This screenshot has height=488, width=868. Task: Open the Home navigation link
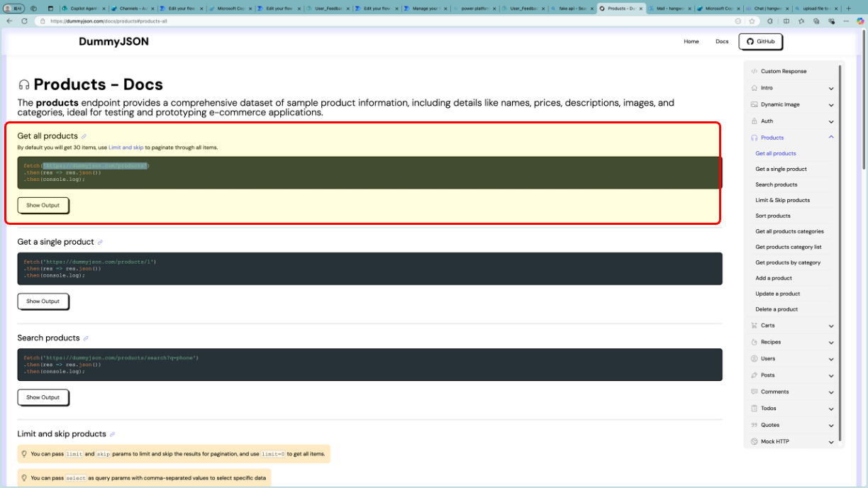click(x=691, y=42)
